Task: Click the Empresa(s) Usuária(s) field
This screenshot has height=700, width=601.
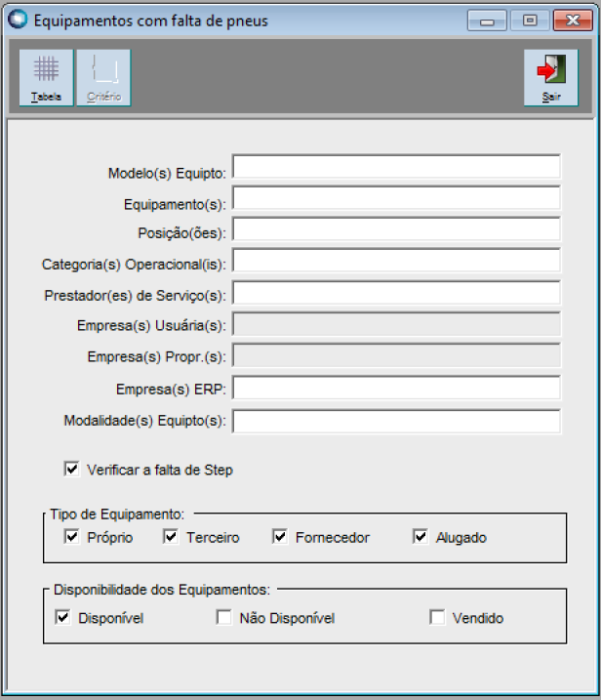Action: [x=396, y=324]
